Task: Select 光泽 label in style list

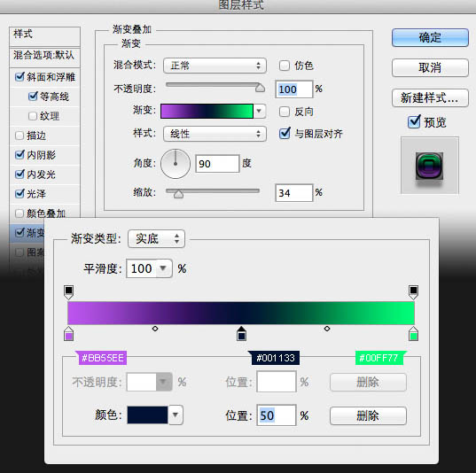Action: point(36,194)
